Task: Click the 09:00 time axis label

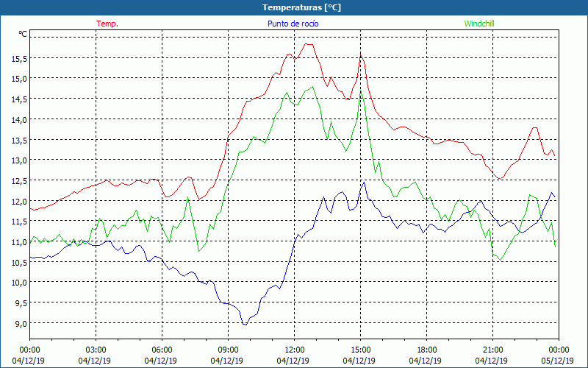Action: [228, 350]
